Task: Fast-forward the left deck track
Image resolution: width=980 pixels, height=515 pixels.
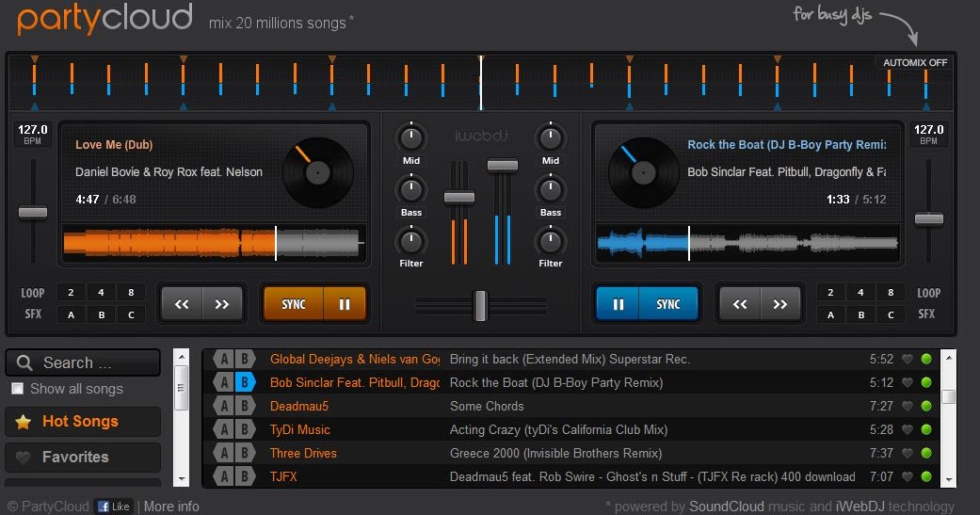Action: point(222,304)
